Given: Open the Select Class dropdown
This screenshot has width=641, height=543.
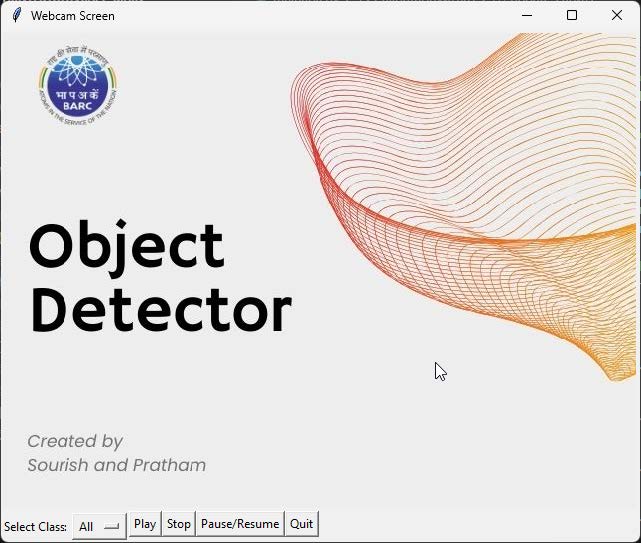Looking at the screenshot, I should click(x=99, y=526).
